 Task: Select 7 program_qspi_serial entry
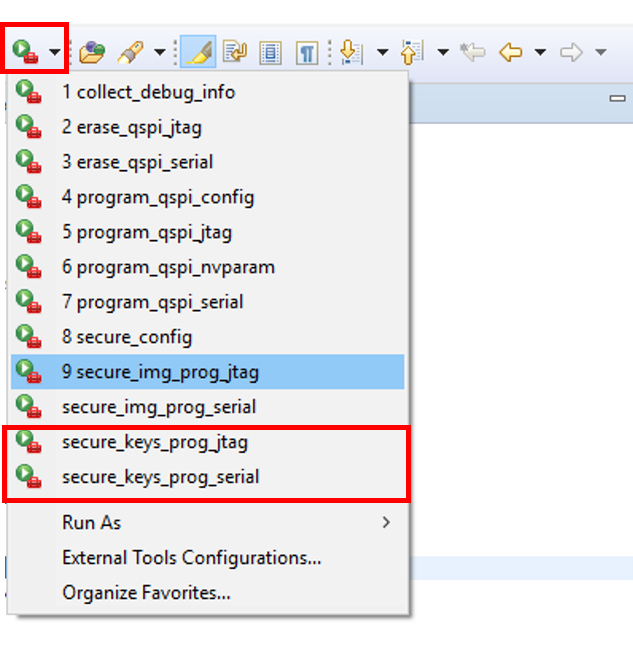[x=208, y=302]
